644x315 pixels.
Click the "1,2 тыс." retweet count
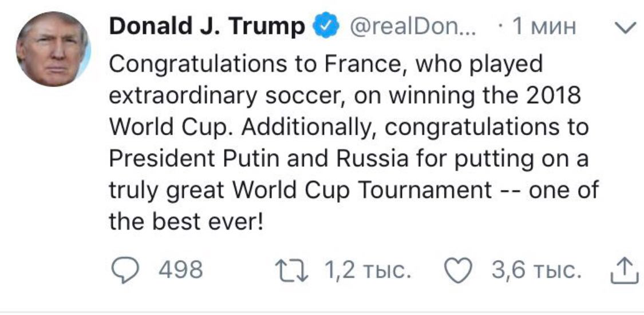(x=368, y=270)
